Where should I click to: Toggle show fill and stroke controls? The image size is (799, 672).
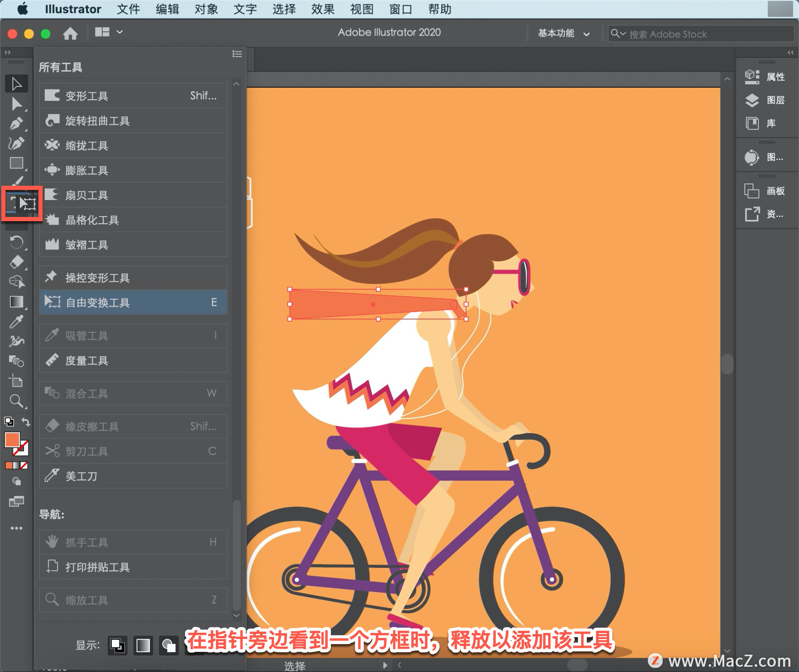[x=117, y=645]
